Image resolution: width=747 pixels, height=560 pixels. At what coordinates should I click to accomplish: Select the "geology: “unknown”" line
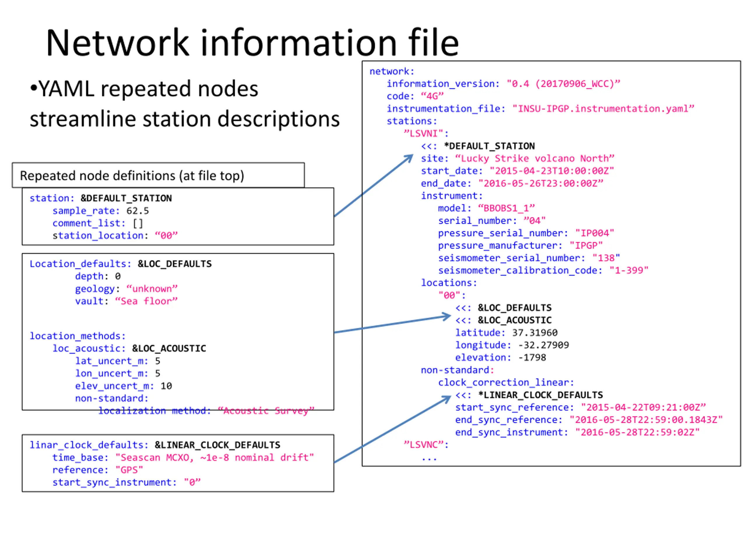pyautogui.click(x=126, y=289)
